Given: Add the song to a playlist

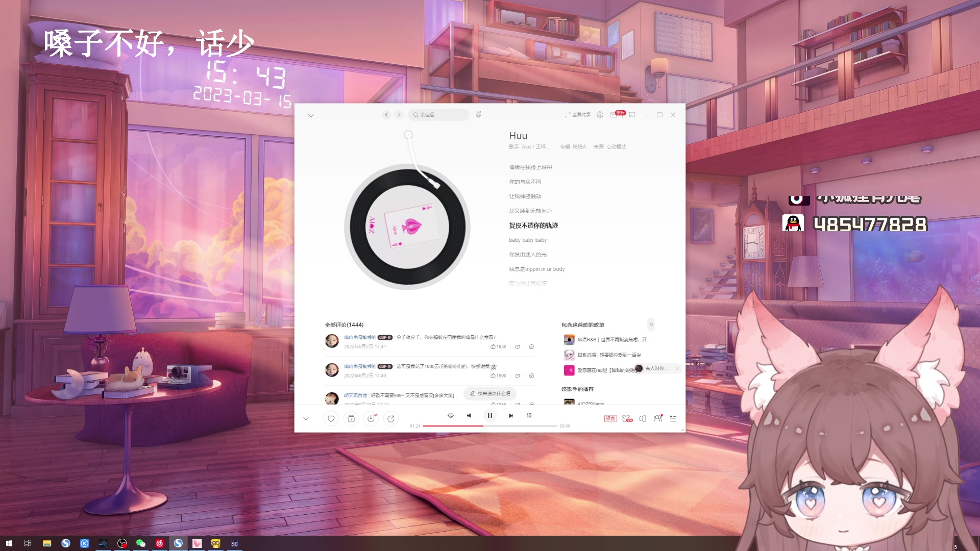Looking at the screenshot, I should 351,419.
